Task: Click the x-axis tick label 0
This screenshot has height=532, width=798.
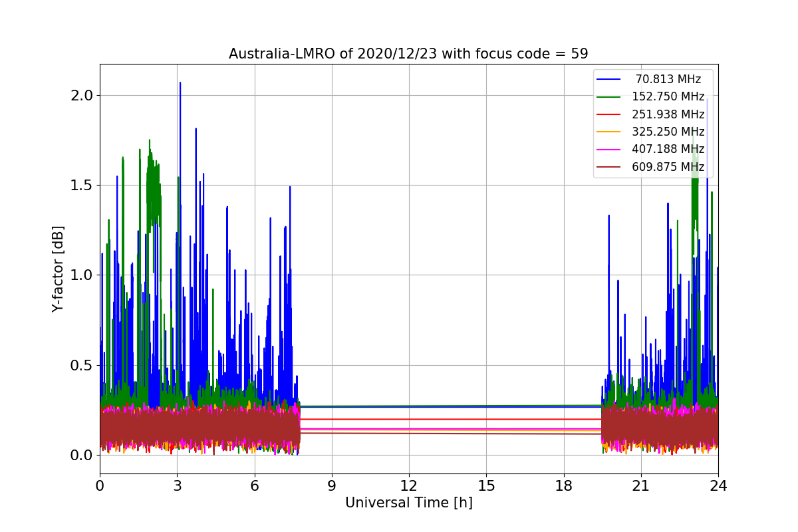Action: pyautogui.click(x=100, y=486)
